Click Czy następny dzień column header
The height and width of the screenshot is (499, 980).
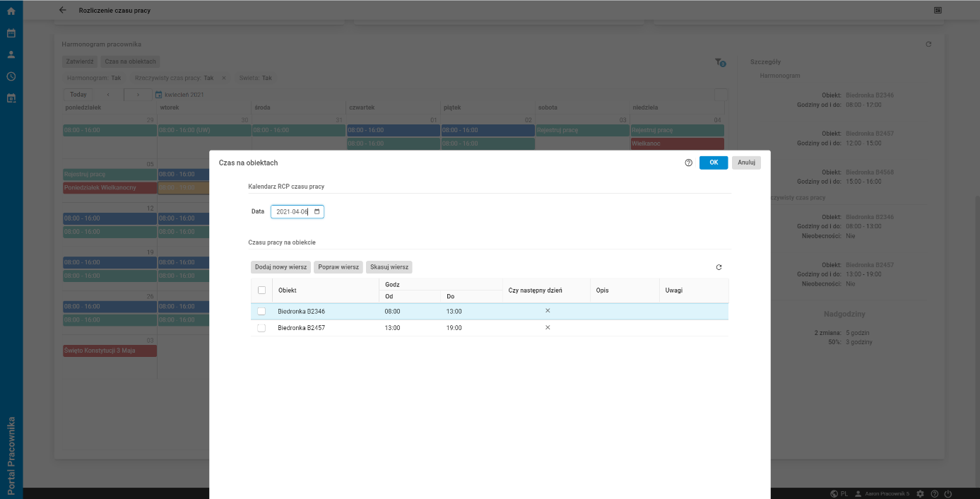pyautogui.click(x=546, y=290)
